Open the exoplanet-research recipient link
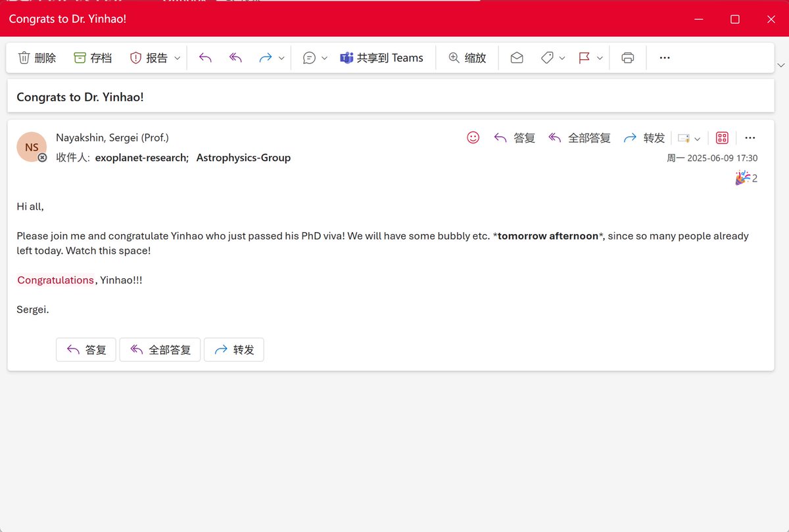Viewport: 789px width, 532px height. [x=141, y=158]
